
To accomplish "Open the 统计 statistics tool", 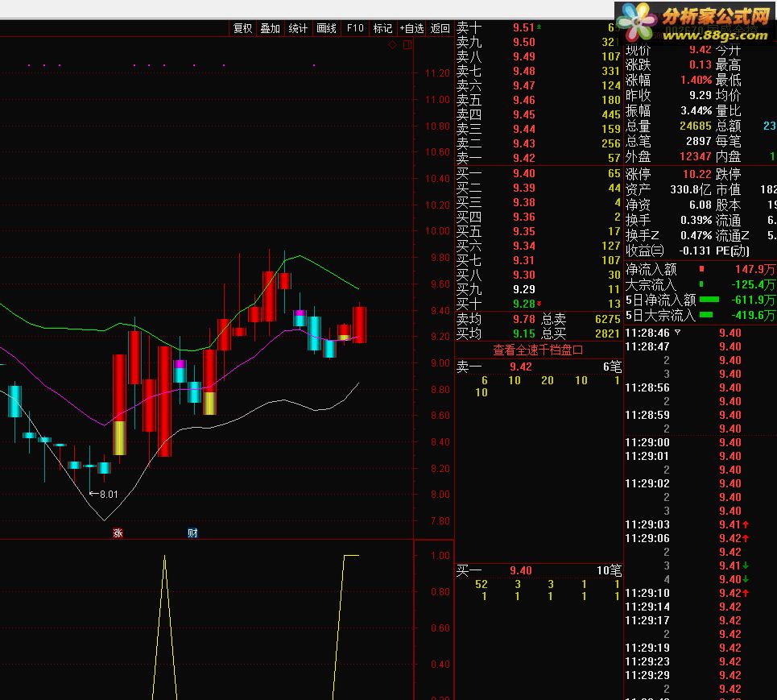I will [x=298, y=28].
